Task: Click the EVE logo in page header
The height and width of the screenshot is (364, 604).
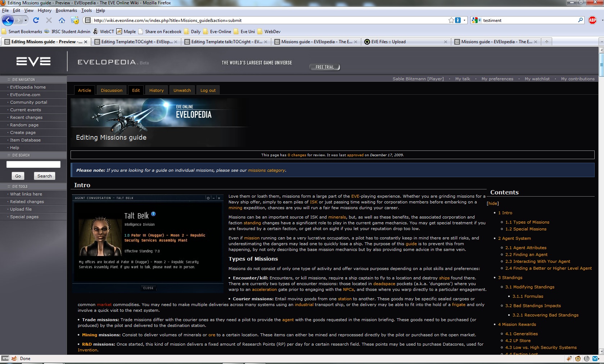Action: (33, 62)
